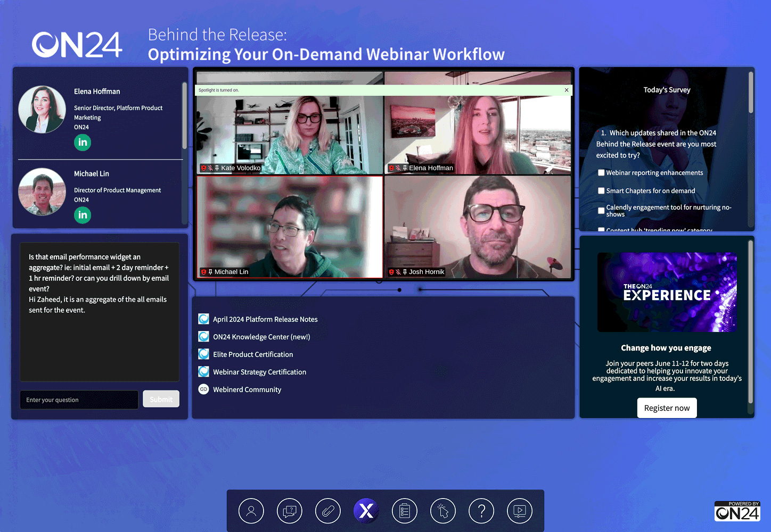Click the Webinar Strategy Certification resource icon
Image resolution: width=771 pixels, height=532 pixels.
[203, 372]
